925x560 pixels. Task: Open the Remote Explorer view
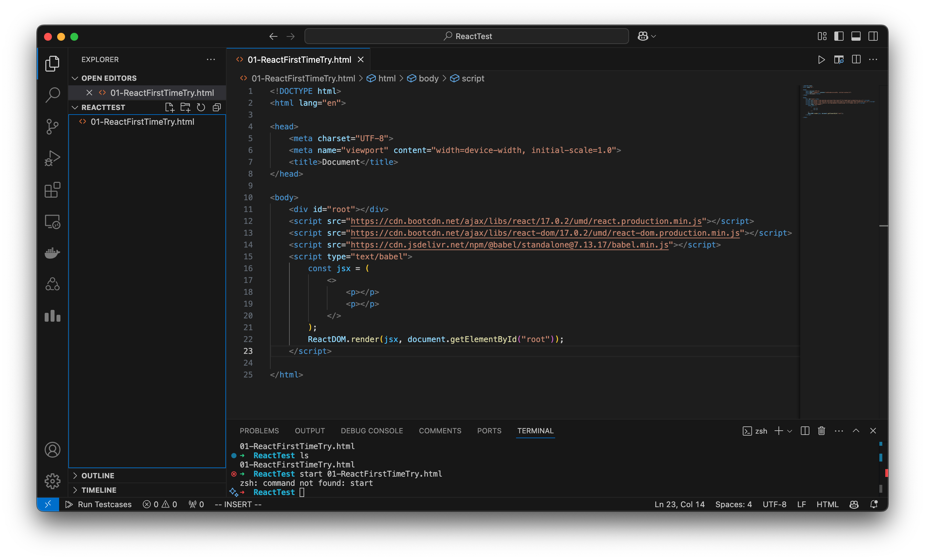[52, 221]
